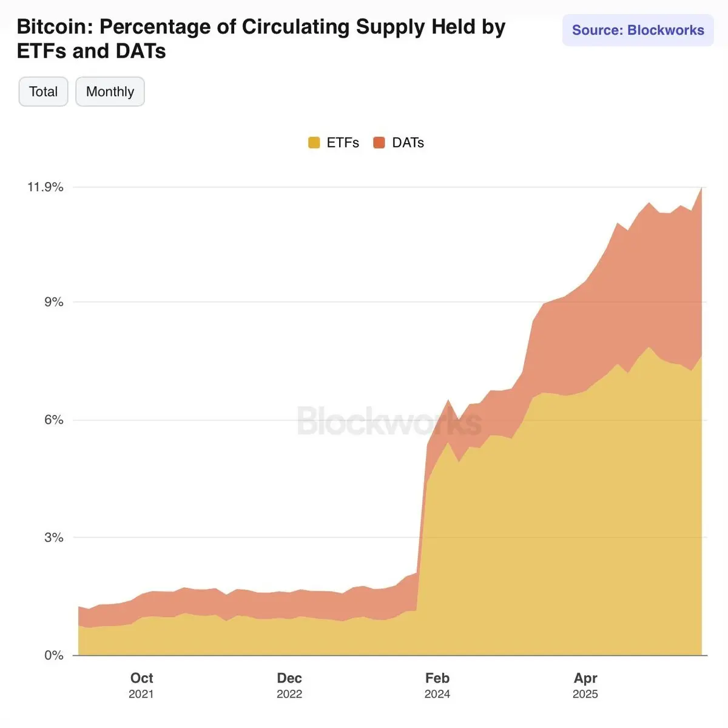Open the Source: Blockworks link
The width and height of the screenshot is (728, 728).
(638, 30)
